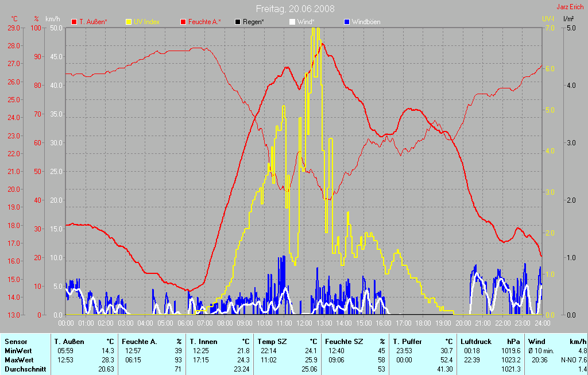The width and height of the screenshot is (588, 375).
Task: Select the Sensor column header
Action: click(x=16, y=341)
